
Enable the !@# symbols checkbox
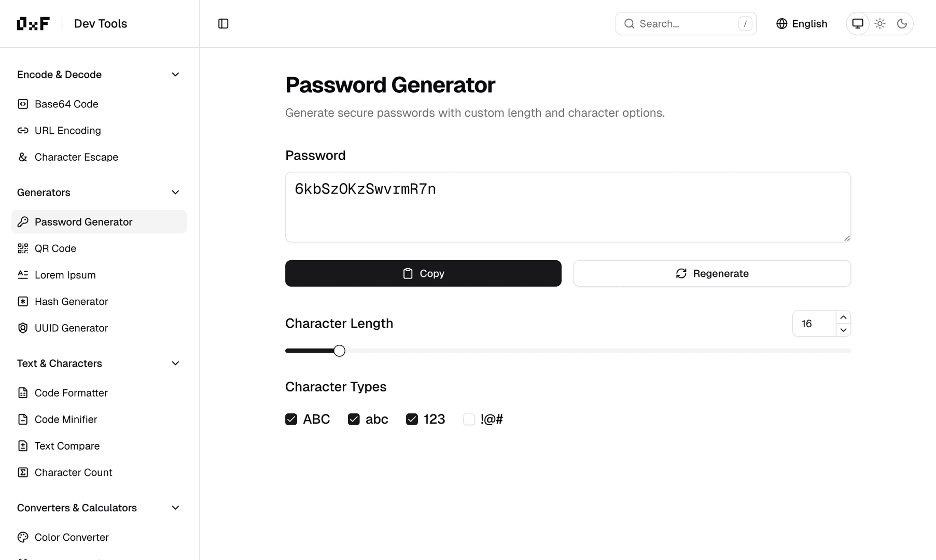coord(469,419)
